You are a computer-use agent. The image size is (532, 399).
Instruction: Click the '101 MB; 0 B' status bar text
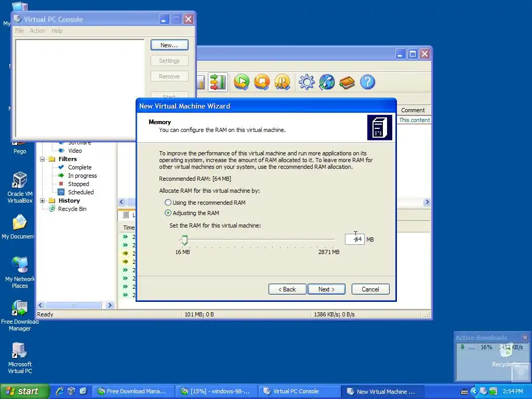coord(199,314)
